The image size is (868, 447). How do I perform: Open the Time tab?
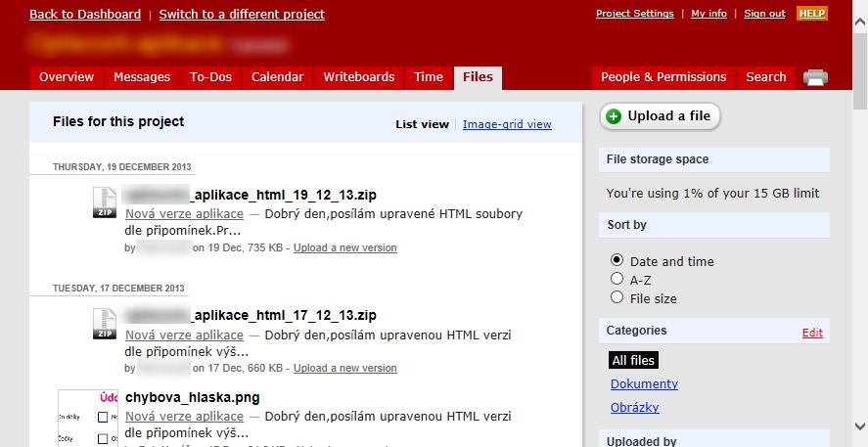click(429, 77)
